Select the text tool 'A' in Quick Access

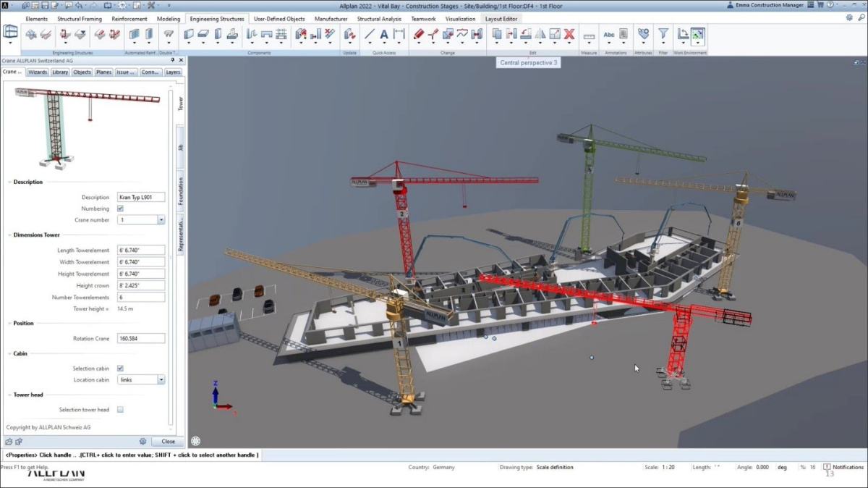[x=384, y=34]
